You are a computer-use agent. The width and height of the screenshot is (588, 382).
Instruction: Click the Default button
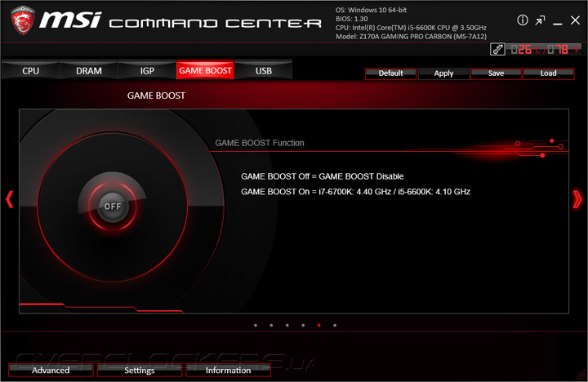(390, 73)
